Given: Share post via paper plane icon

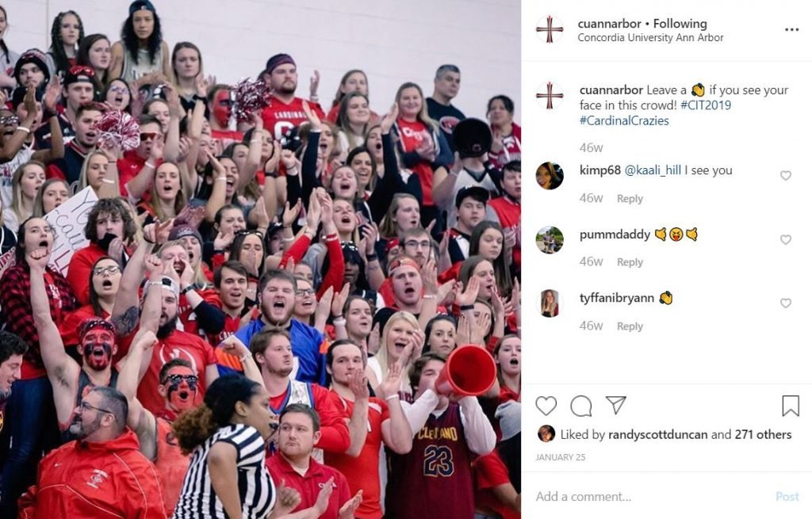Looking at the screenshot, I should click(x=615, y=405).
